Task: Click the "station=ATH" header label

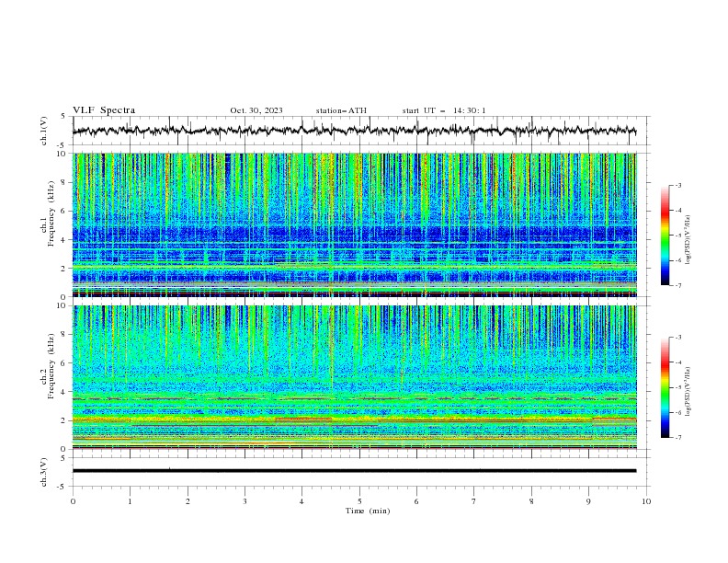Action: click(341, 110)
